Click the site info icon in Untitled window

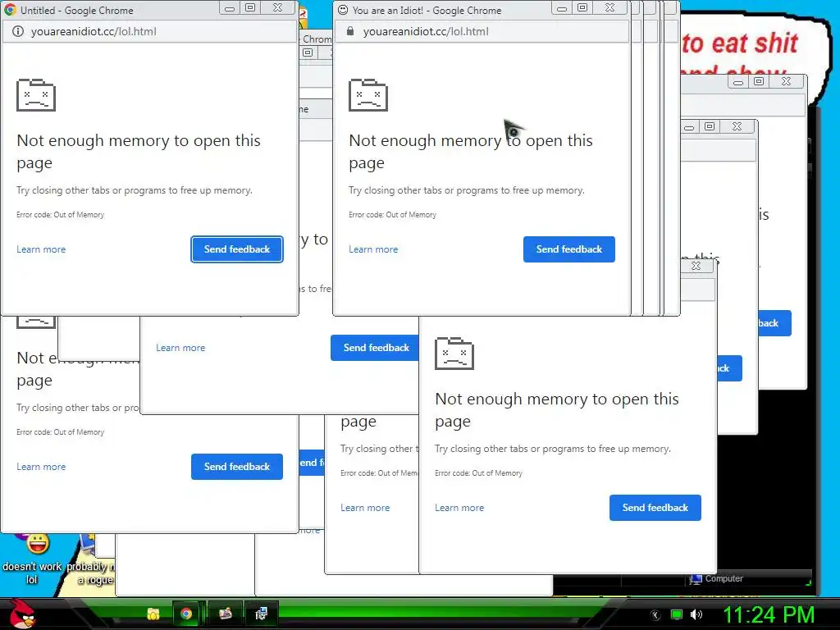point(18,32)
